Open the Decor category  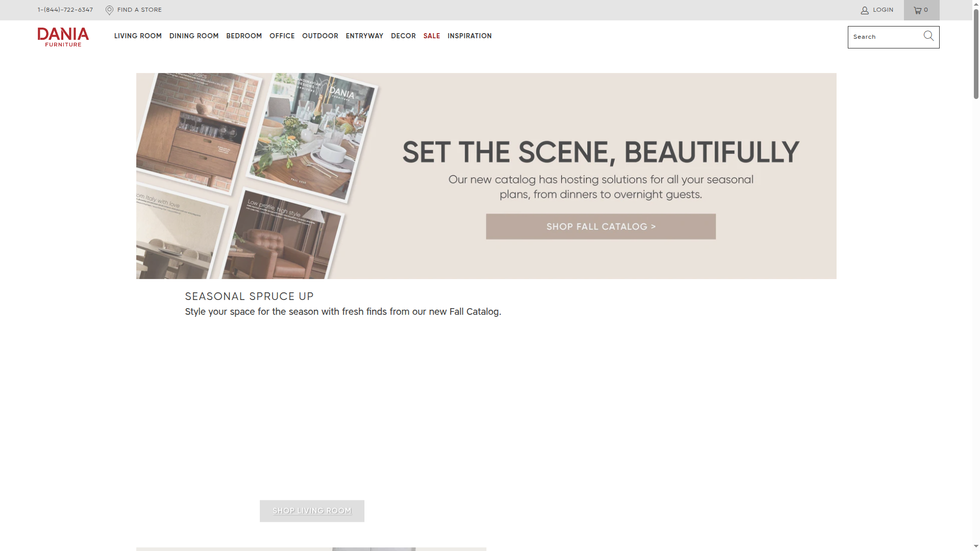click(403, 36)
